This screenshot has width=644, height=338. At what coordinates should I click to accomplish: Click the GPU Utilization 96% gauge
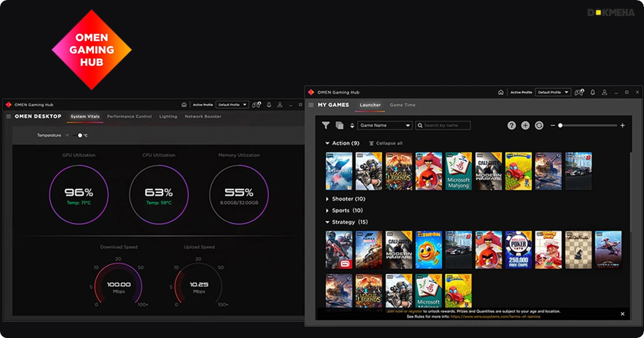coord(79,193)
